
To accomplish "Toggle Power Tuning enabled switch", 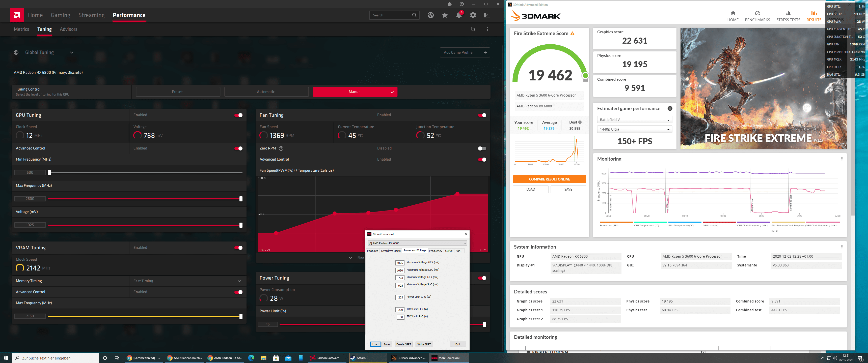I will (482, 278).
